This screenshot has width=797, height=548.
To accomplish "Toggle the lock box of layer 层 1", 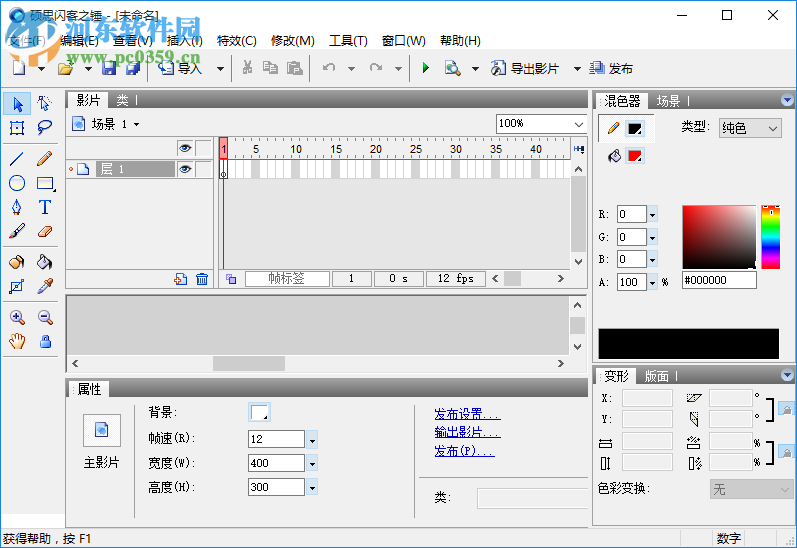I will 204,169.
